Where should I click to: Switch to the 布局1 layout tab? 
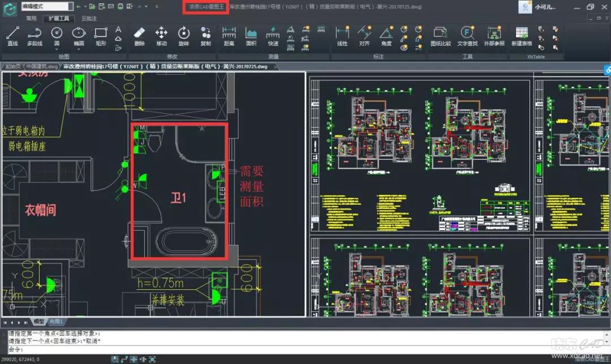tap(57, 321)
